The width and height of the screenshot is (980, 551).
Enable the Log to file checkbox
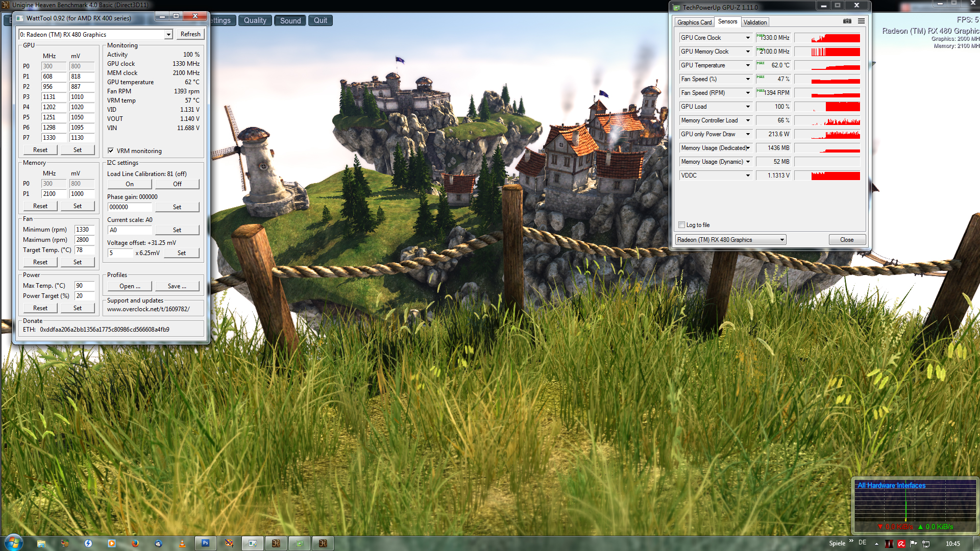coord(682,225)
